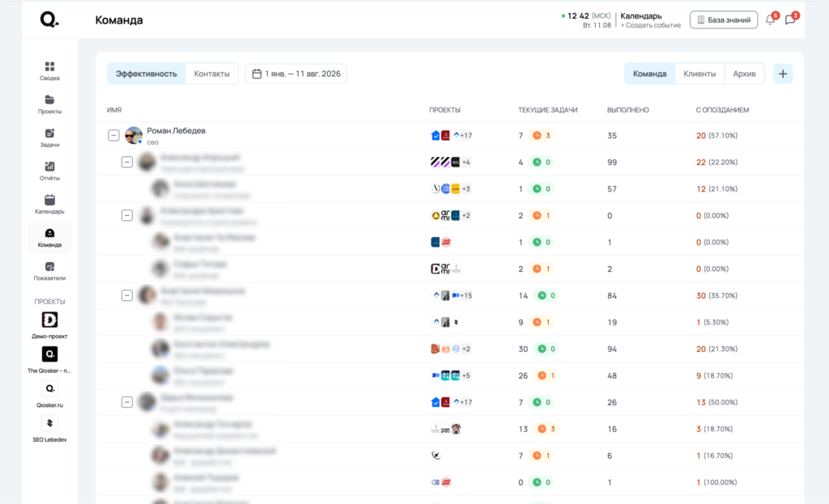
Task: Open the Задачи section
Action: [x=49, y=138]
